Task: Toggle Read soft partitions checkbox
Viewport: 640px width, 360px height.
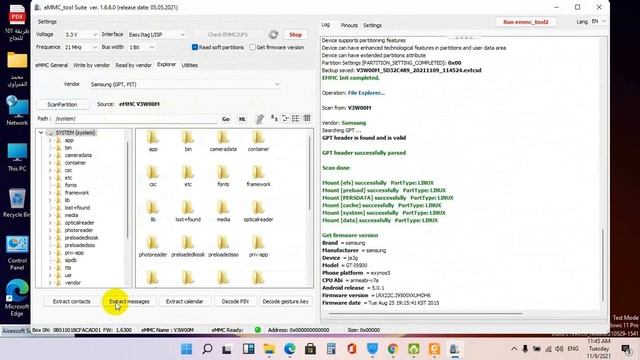Action: pyautogui.click(x=195, y=47)
